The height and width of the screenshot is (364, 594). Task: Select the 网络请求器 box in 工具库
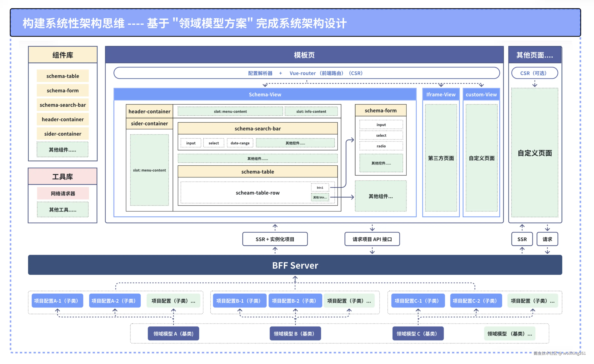[x=63, y=193]
